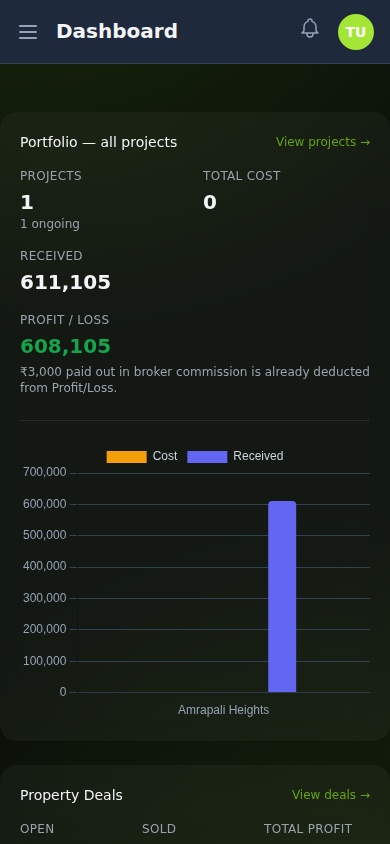Click the broker commission note text

(x=195, y=379)
